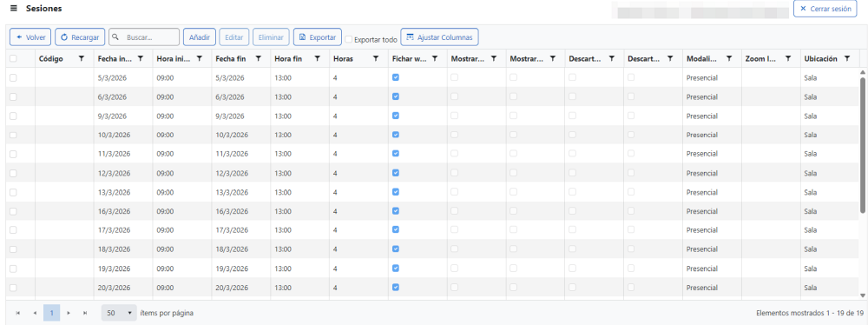868x325 pixels.
Task: Open filter for Fichar column
Action: (x=435, y=58)
